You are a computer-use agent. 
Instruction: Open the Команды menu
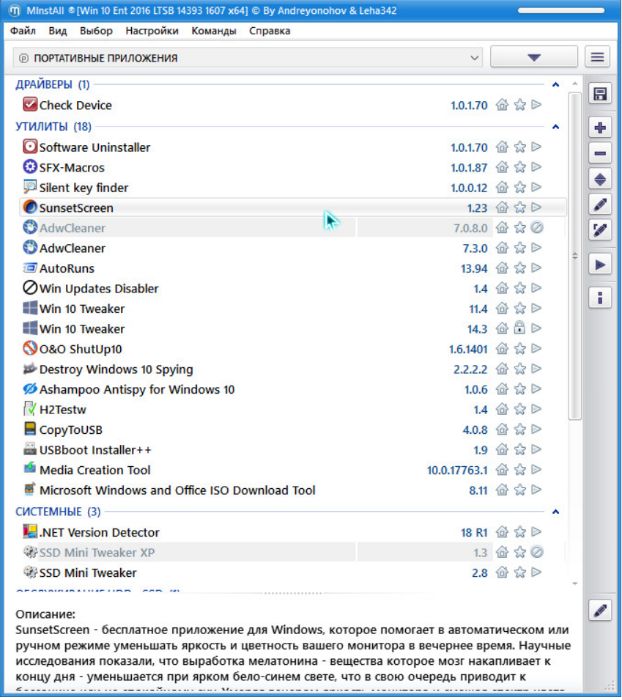pyautogui.click(x=214, y=31)
